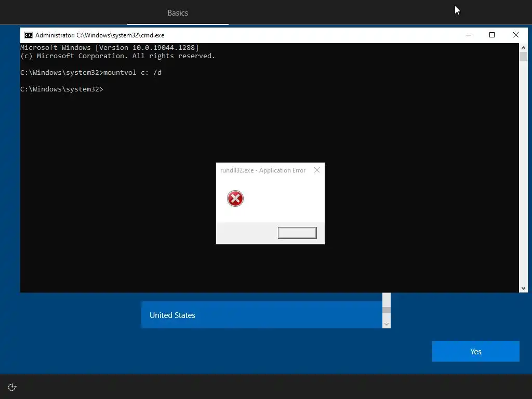This screenshot has width=532, height=399.
Task: Click the 'mountvol c: /d' command line
Action: pos(91,73)
